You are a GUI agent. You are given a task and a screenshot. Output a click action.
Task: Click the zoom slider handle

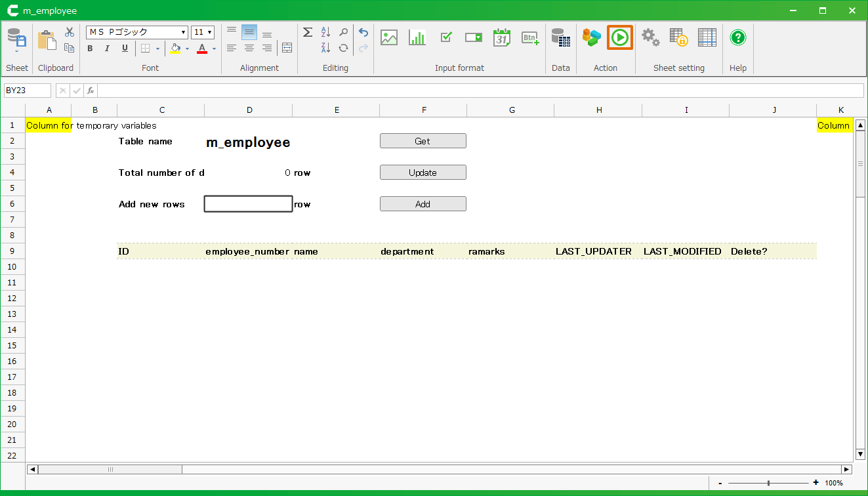coord(768,483)
